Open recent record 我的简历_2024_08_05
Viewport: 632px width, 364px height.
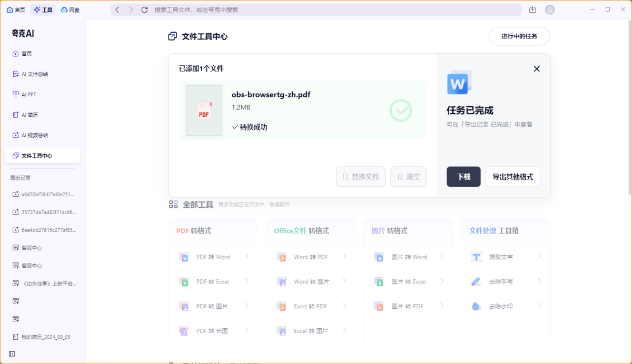click(45, 337)
